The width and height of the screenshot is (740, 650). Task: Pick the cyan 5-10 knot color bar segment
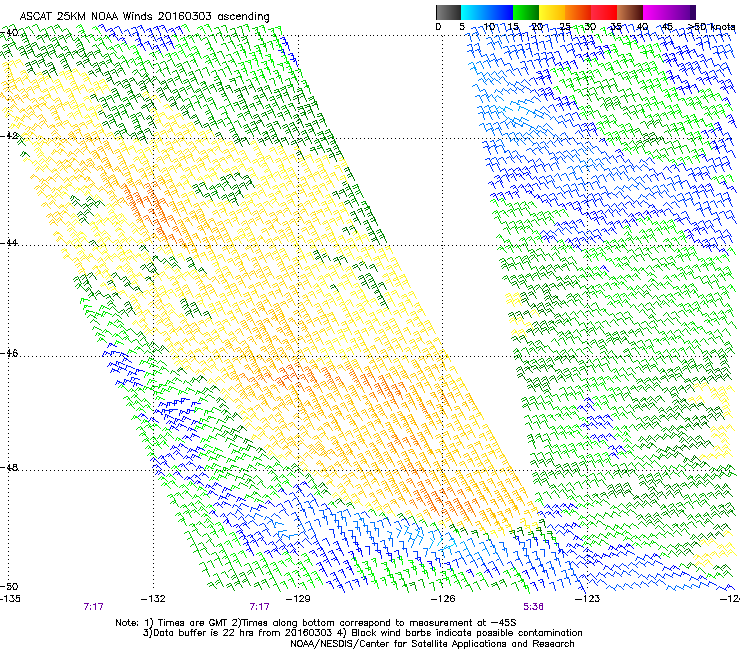point(474,12)
